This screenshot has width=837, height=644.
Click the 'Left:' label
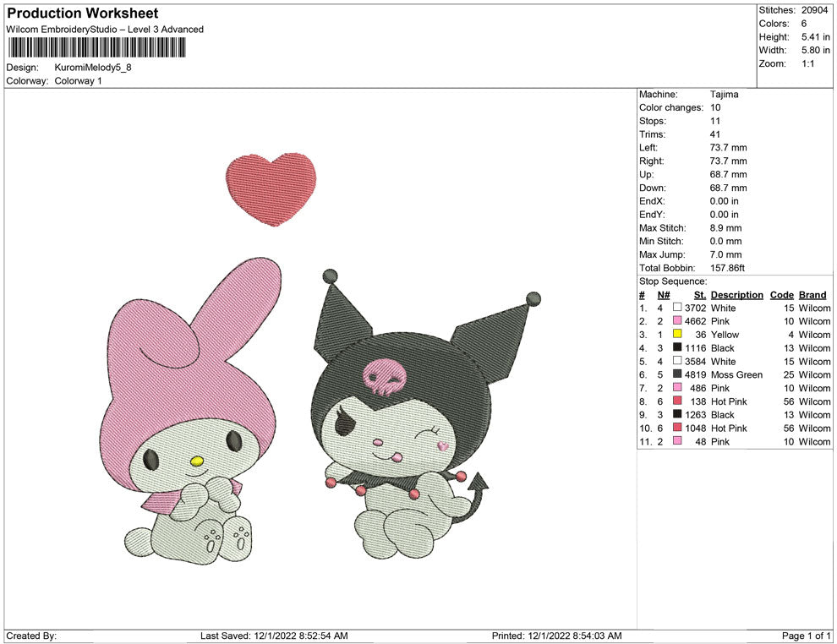click(648, 147)
